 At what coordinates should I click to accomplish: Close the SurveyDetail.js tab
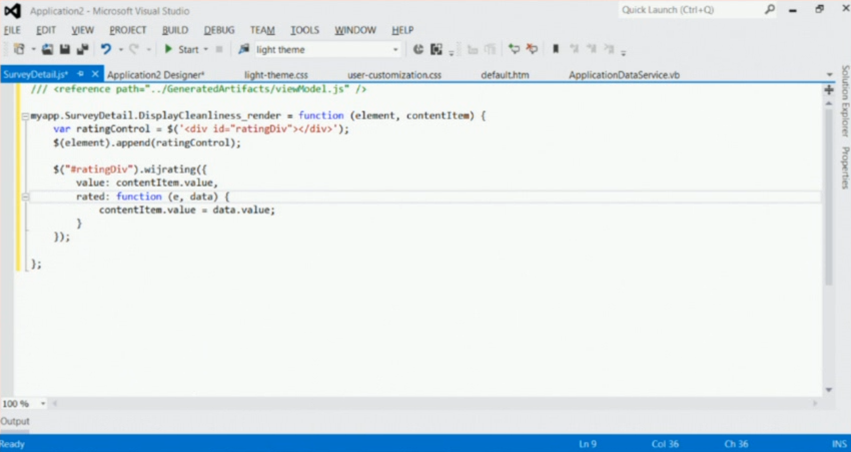(x=95, y=74)
